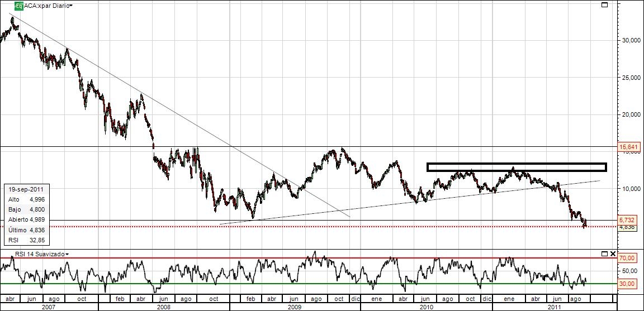This screenshot has width=644, height=311.
Task: Select the 2009 year on time axis
Action: (x=295, y=307)
